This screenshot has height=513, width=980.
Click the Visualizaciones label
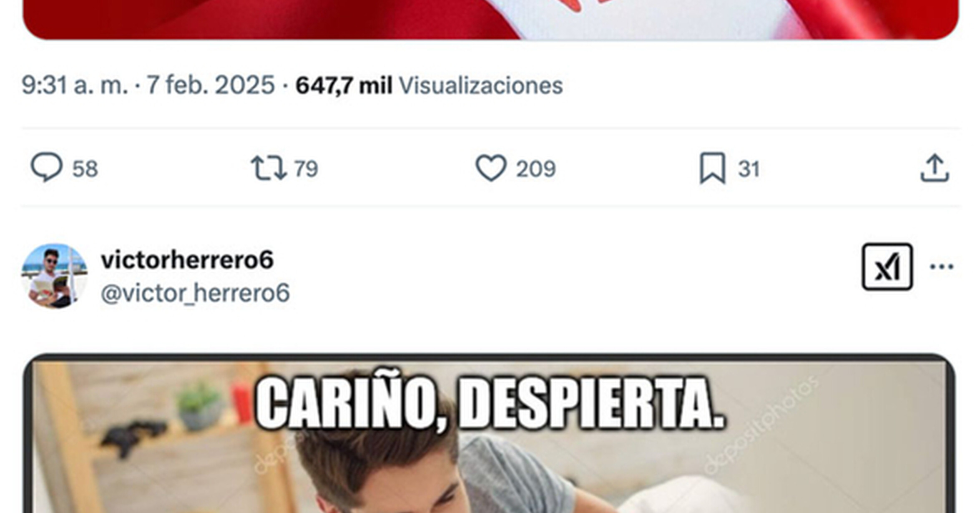pos(481,85)
